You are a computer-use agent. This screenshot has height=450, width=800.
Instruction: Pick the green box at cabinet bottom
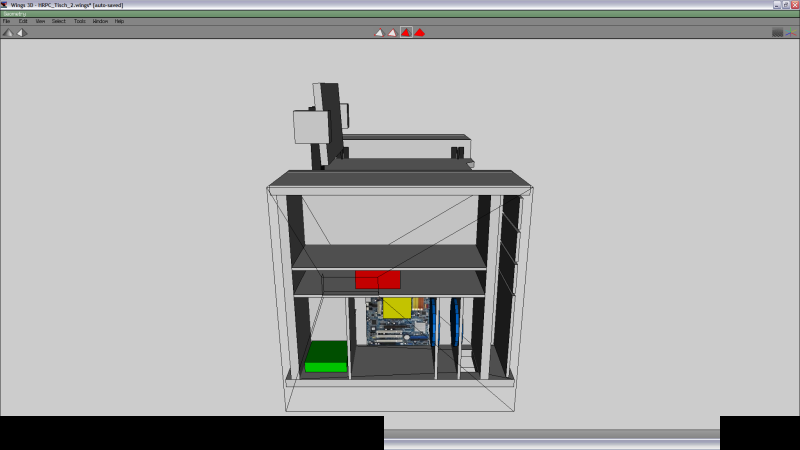pos(326,356)
